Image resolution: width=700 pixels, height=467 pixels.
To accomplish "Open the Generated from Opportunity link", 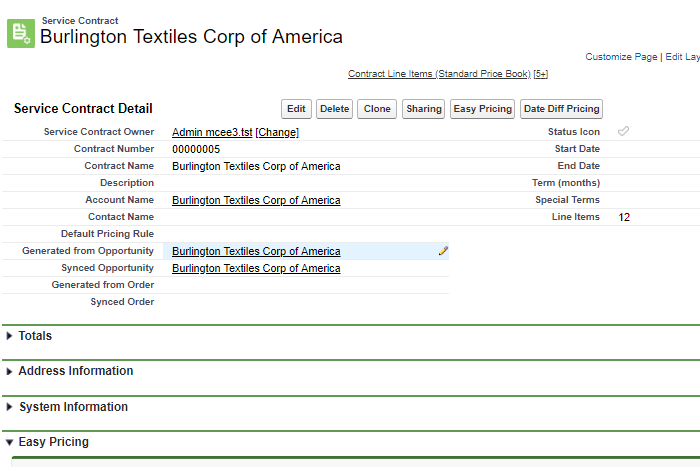I will point(256,251).
